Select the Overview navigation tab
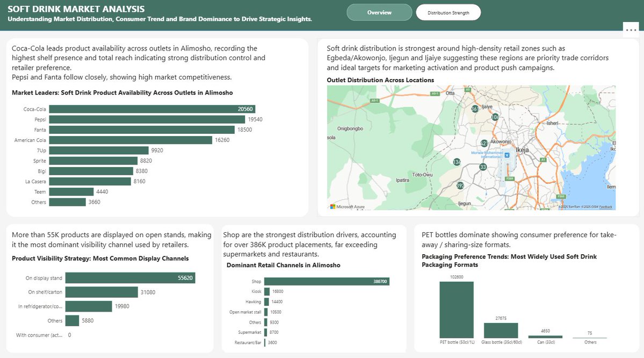Viewport: 644px width, 358px height. pos(379,11)
